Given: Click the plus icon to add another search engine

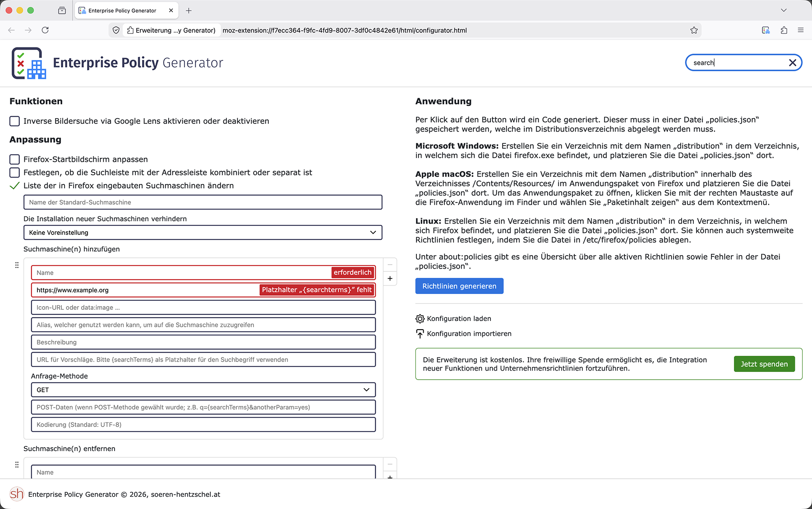Looking at the screenshot, I should [390, 279].
